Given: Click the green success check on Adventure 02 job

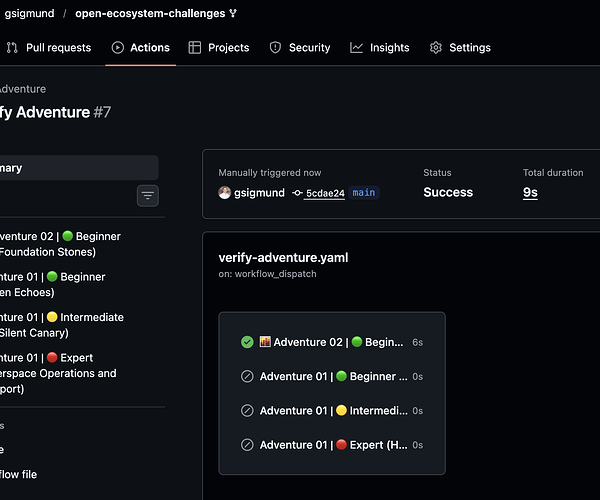Looking at the screenshot, I should point(247,342).
